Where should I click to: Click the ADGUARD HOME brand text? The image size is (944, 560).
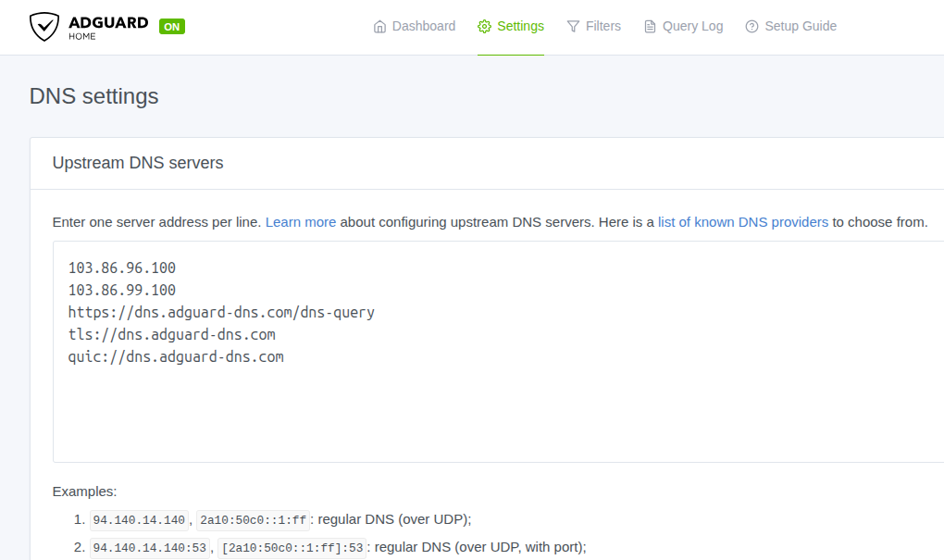(107, 27)
